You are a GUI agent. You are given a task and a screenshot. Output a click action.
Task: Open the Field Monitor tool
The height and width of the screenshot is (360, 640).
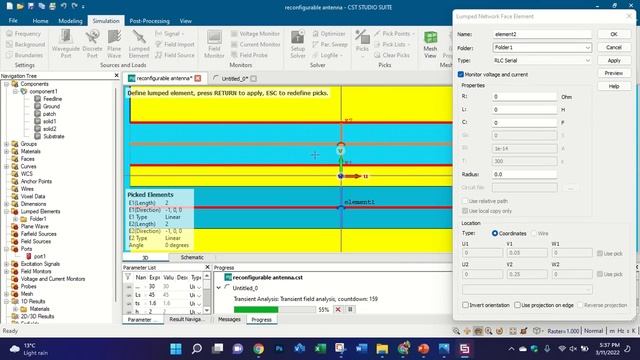(x=214, y=44)
